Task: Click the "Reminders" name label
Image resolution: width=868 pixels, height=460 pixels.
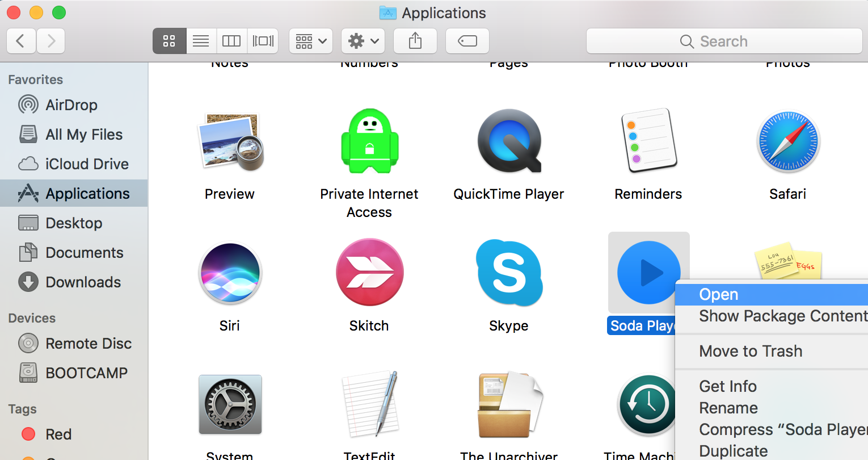Action: 648,194
